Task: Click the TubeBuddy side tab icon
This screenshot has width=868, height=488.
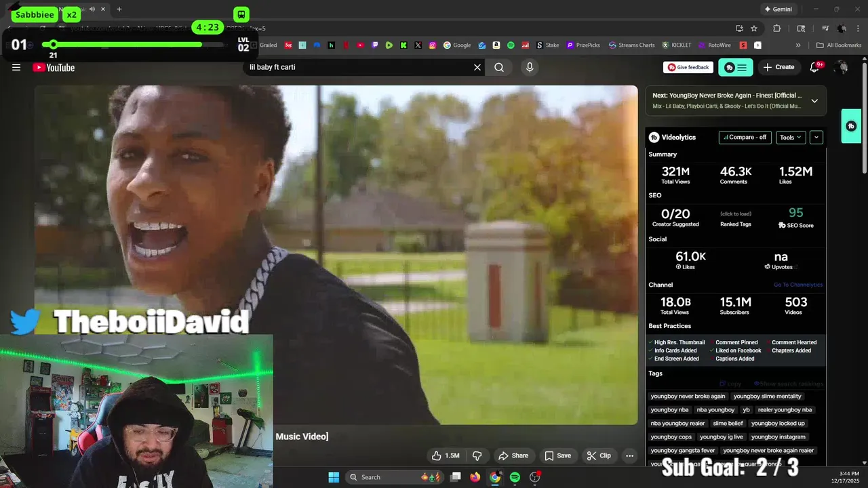Action: tap(851, 126)
